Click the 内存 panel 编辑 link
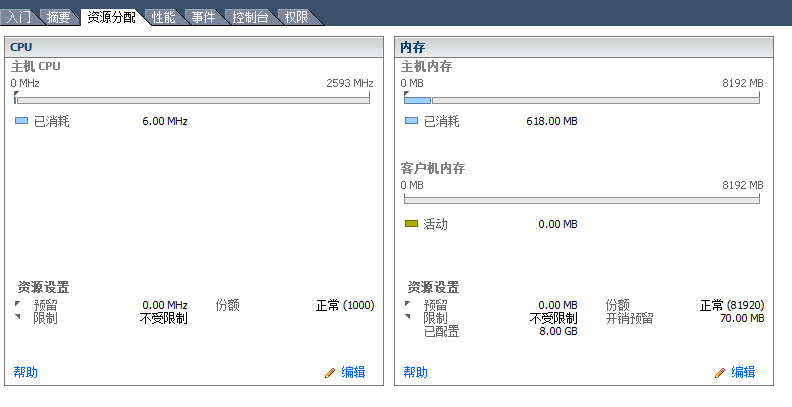792x407 pixels. click(743, 373)
